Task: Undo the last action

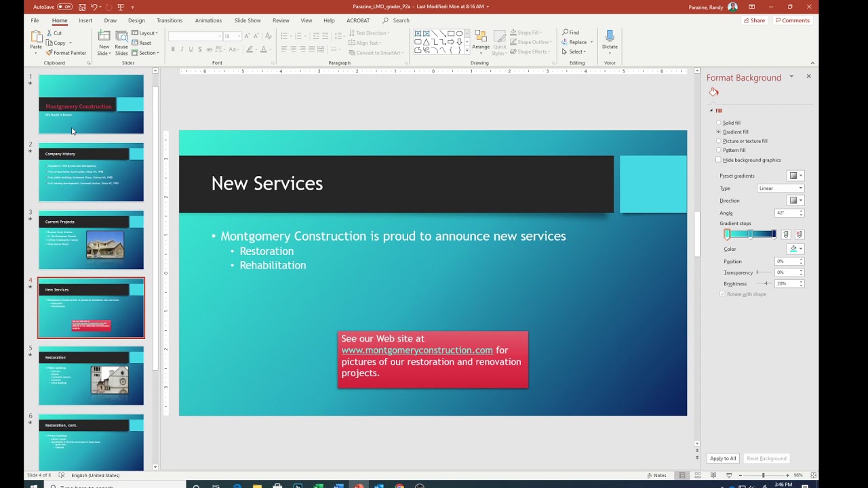Action: [x=94, y=7]
